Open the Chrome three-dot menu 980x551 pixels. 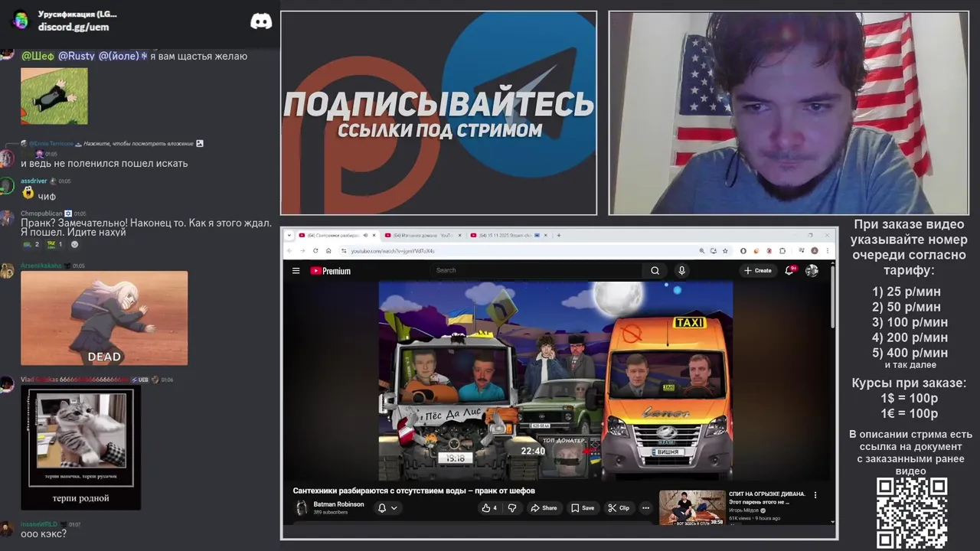828,251
